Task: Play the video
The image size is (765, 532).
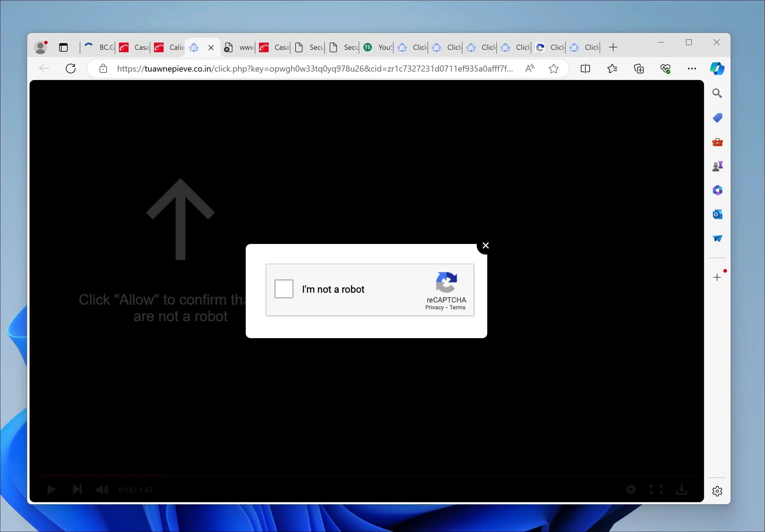Action: tap(51, 490)
